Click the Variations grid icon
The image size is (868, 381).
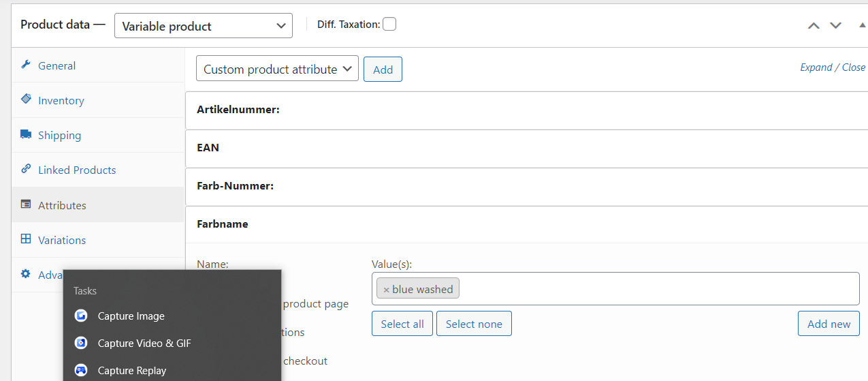tap(26, 239)
